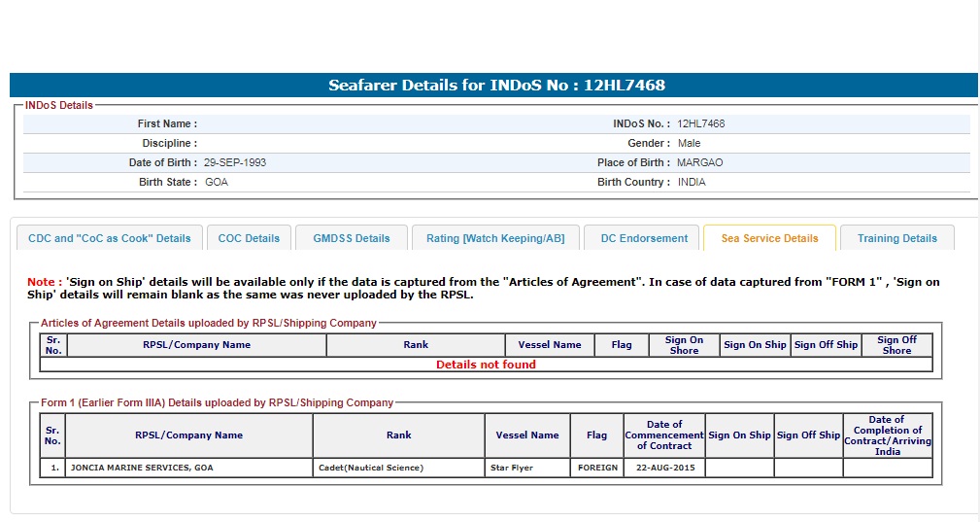This screenshot has height=522, width=980.
Task: Click the place of birth MARGAO
Action: [x=700, y=163]
